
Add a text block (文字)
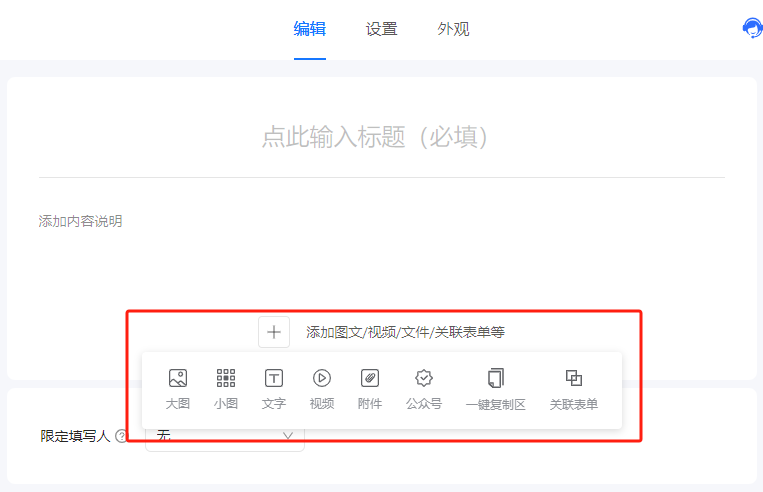pyautogui.click(x=273, y=389)
